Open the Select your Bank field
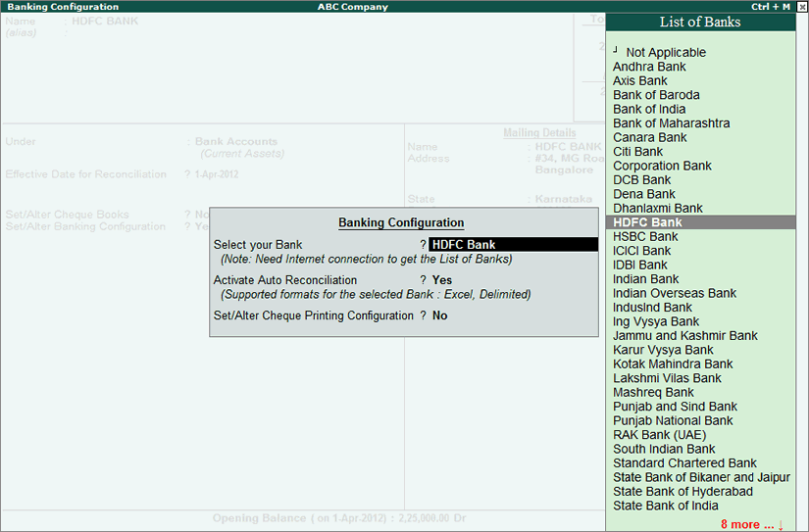 point(514,244)
